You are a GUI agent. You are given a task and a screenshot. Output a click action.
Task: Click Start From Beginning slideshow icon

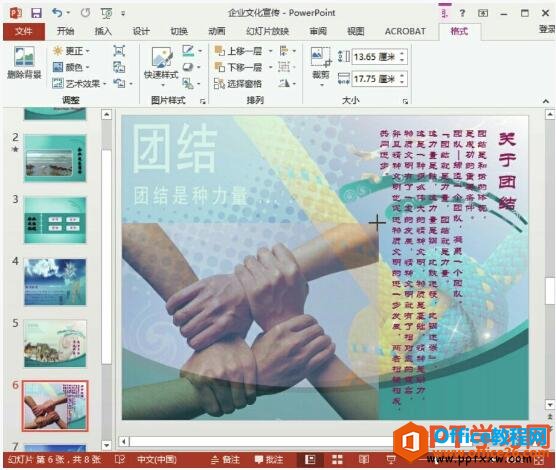click(106, 13)
